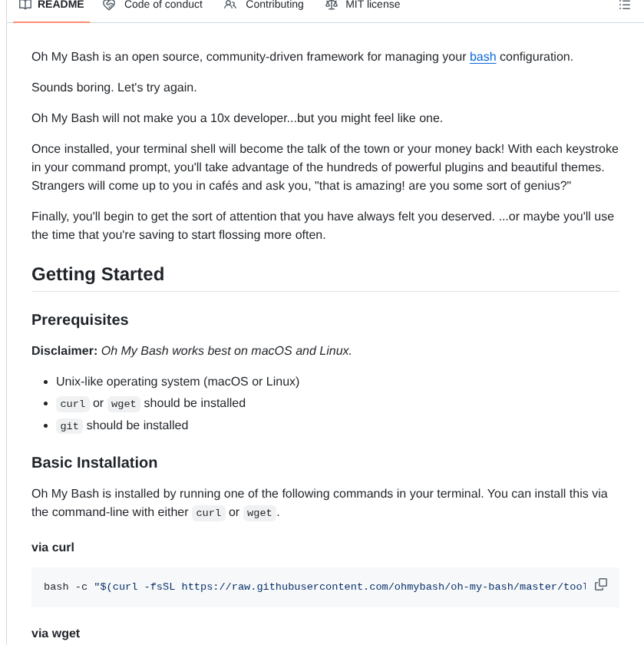Viewport: 644px width, 645px height.
Task: Click the balance scale MIT license icon
Action: [332, 5]
